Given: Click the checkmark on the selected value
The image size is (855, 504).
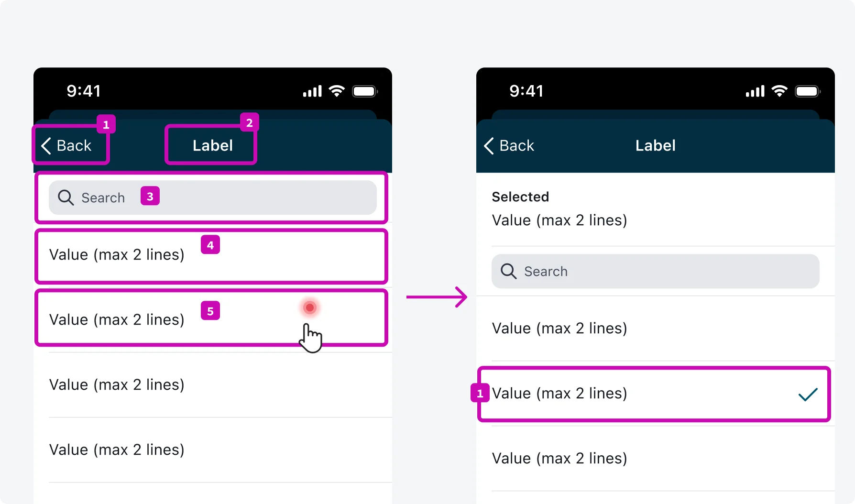Looking at the screenshot, I should pyautogui.click(x=808, y=394).
